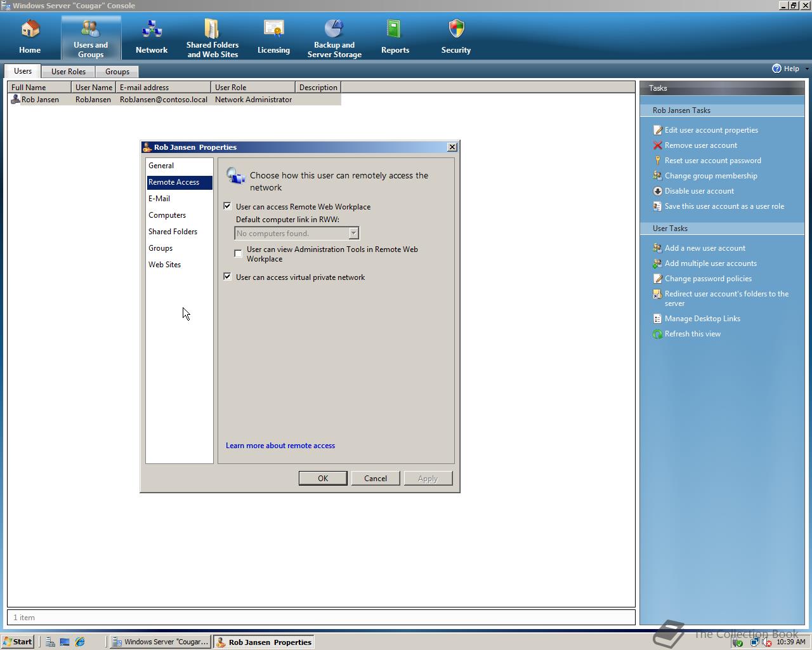The height and width of the screenshot is (650, 812).
Task: Expand the Help dropdown arrow
Action: click(807, 69)
